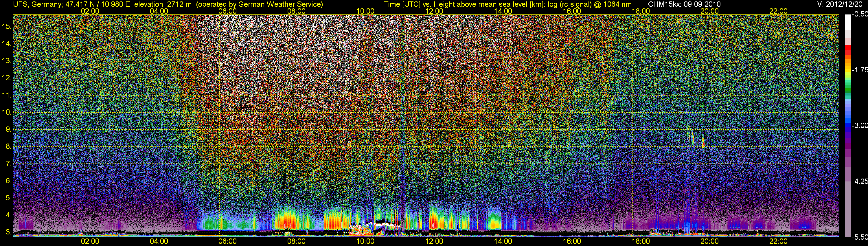Click the '04:00' label on the top time axis
This screenshot has height=246, width=868.
tap(159, 11)
